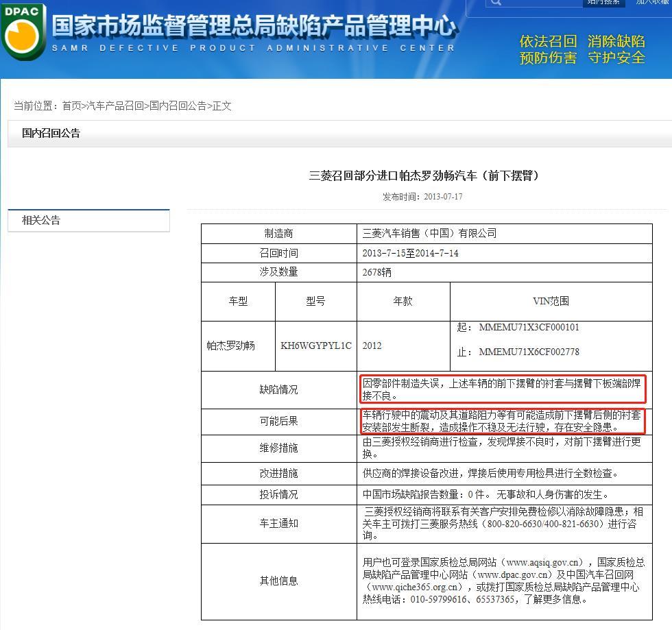Click the consequence text starting 车辆行驶中的震动
The height and width of the screenshot is (630, 672).
[502, 421]
